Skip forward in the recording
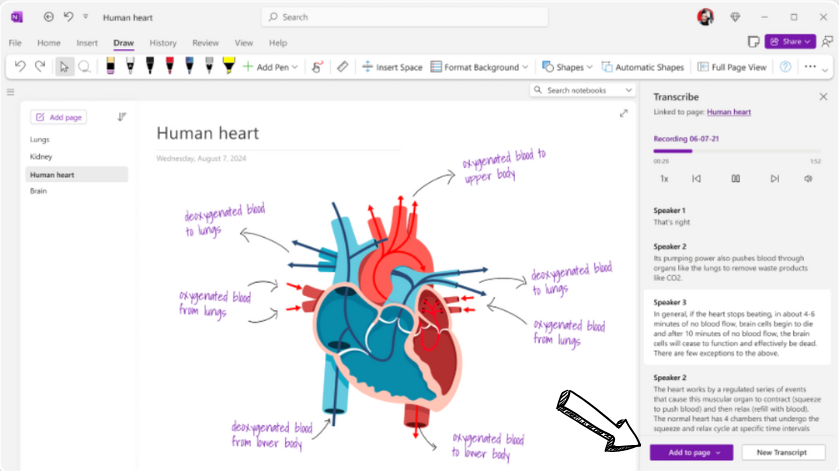839x471 pixels. tap(774, 179)
